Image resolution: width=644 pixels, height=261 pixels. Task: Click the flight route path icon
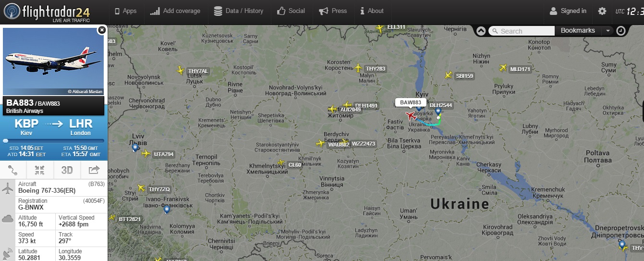pyautogui.click(x=13, y=170)
